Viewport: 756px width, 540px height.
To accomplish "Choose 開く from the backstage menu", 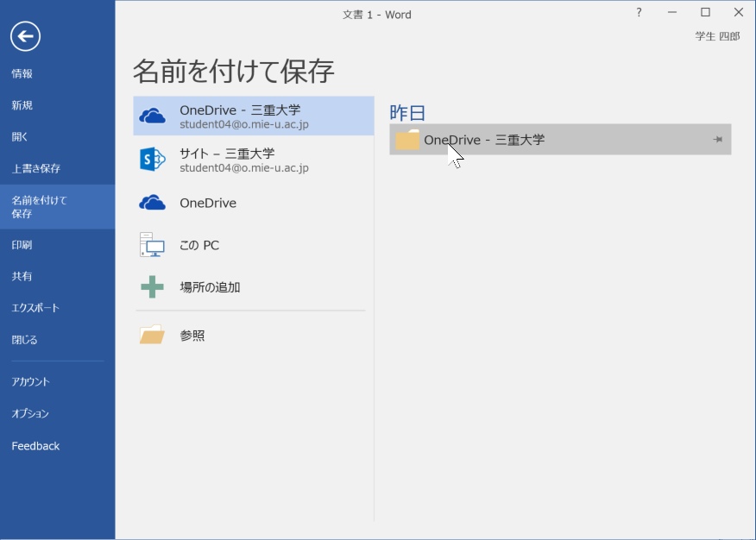I will [20, 137].
